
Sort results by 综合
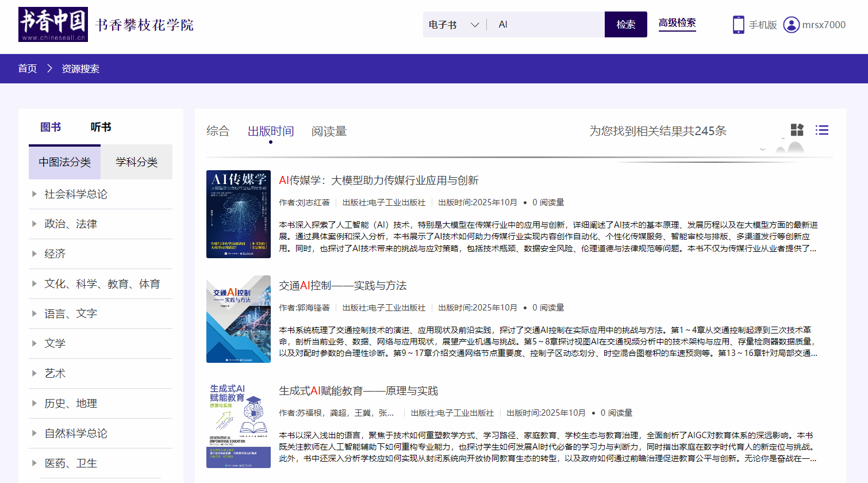[x=218, y=131]
